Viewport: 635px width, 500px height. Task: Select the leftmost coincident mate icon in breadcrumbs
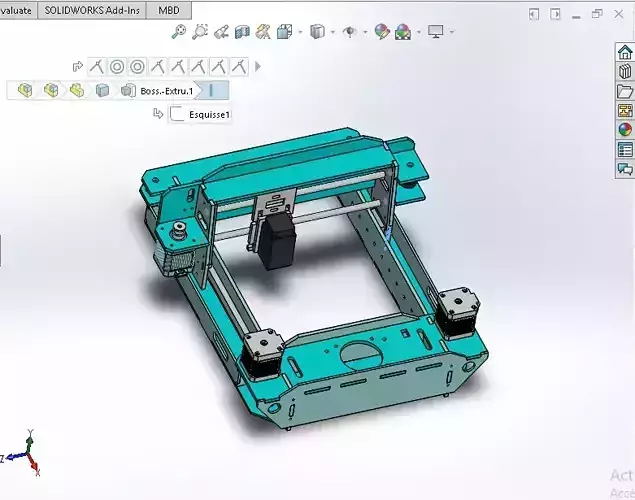pyautogui.click(x=96, y=66)
